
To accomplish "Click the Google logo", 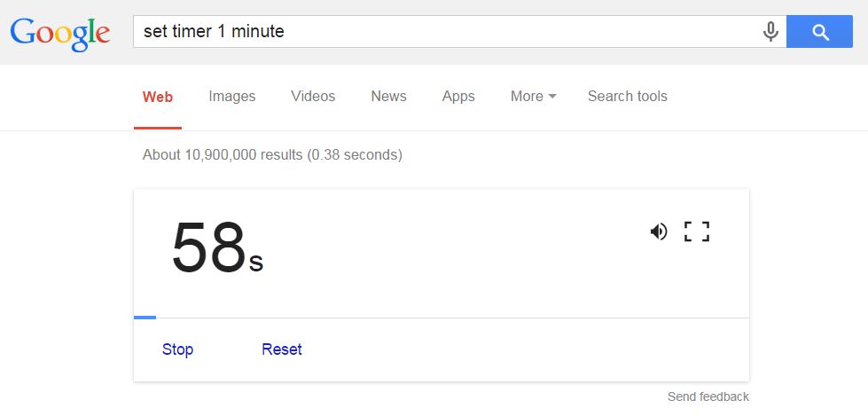I will pos(60,33).
